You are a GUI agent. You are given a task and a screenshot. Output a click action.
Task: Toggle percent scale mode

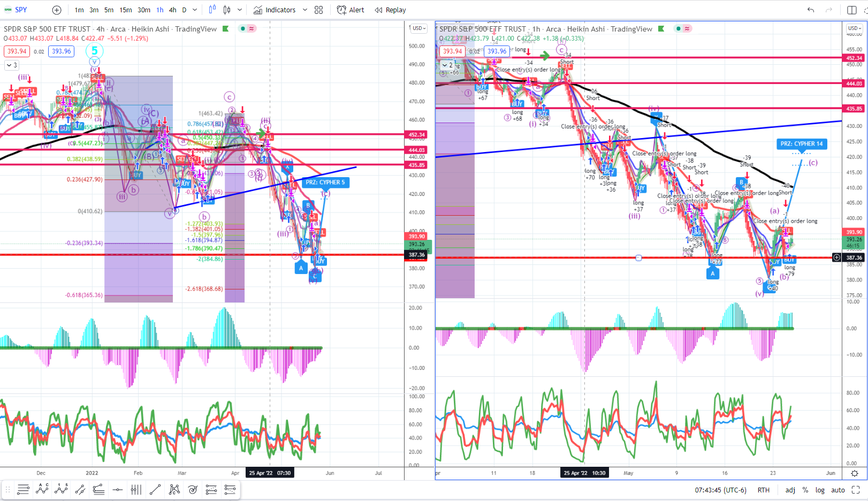(805, 490)
